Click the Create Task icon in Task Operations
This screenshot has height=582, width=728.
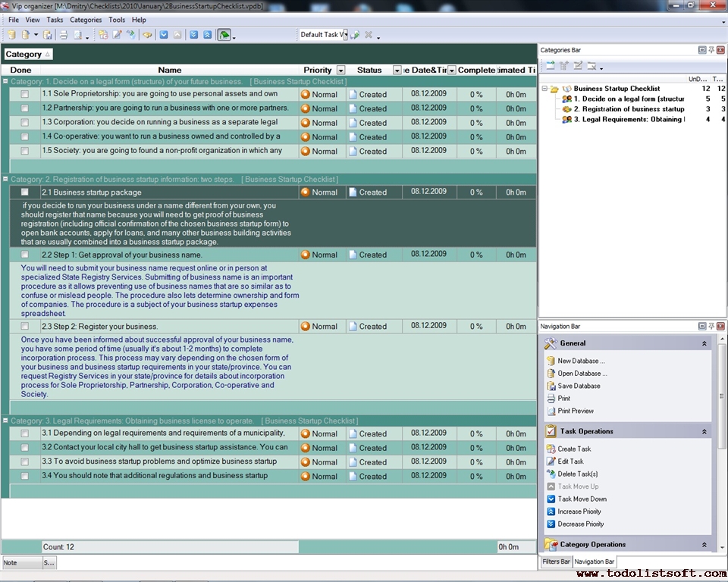(x=551, y=449)
